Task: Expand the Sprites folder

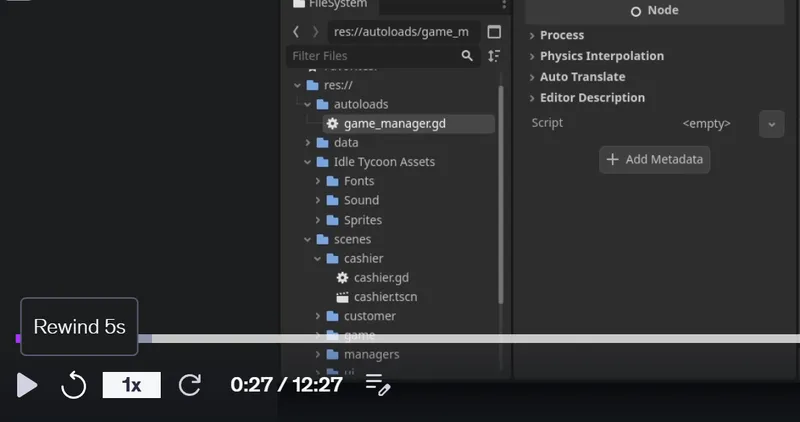Action: 318,220
